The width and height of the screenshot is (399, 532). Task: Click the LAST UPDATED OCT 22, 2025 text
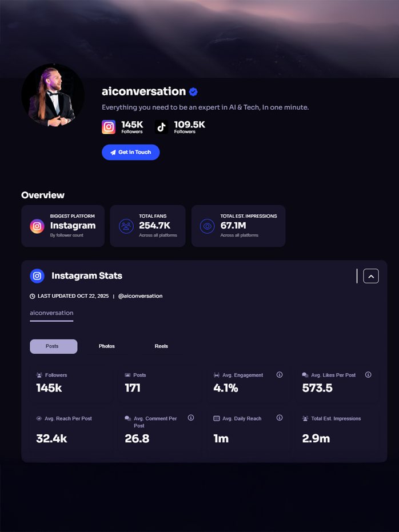coord(73,296)
